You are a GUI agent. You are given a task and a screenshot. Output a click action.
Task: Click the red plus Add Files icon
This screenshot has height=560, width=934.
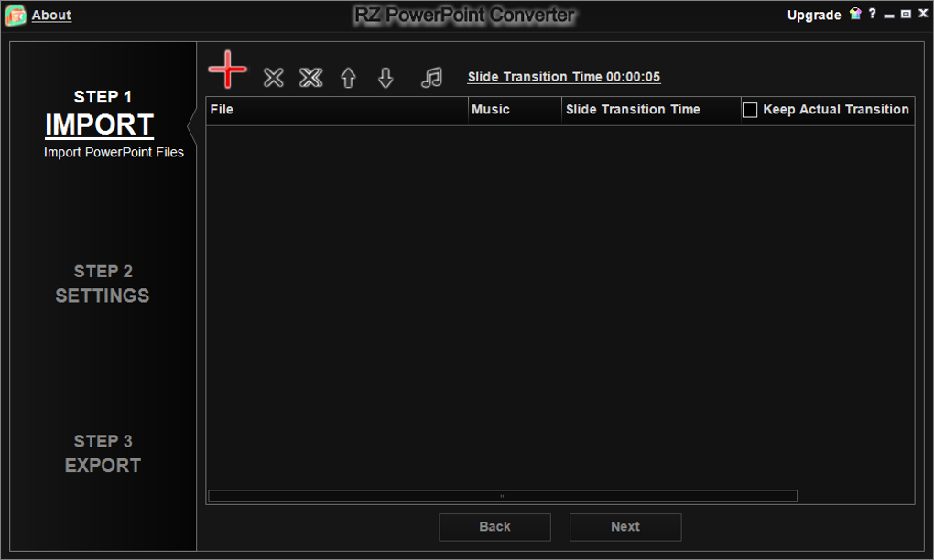(227, 69)
